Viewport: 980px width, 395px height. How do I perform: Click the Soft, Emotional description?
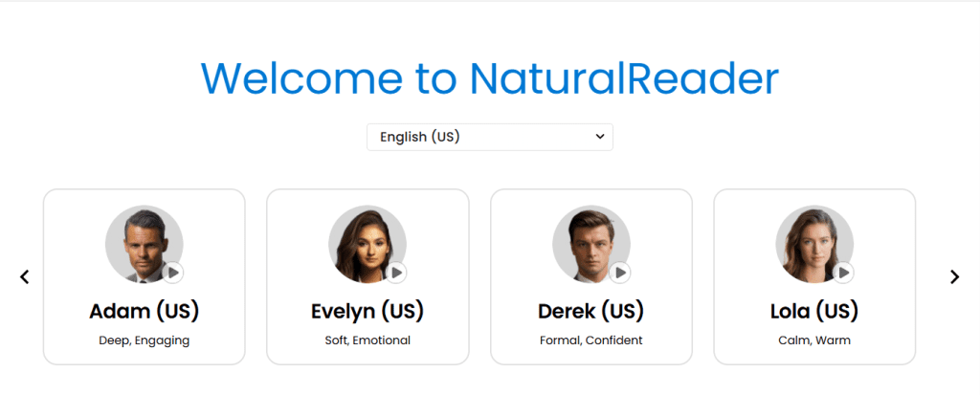coord(367,340)
